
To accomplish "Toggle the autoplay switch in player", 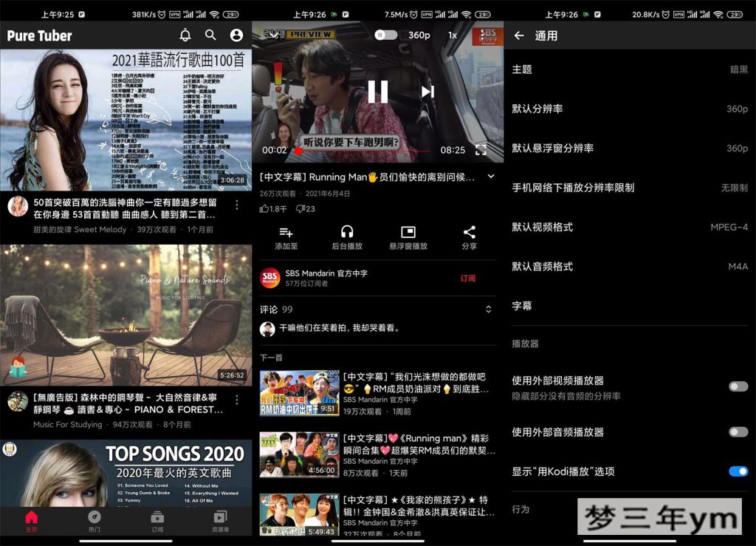I will [x=385, y=35].
